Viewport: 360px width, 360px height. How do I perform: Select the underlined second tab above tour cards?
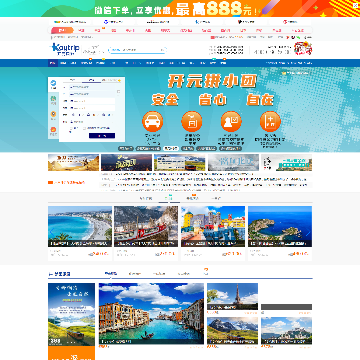point(169,198)
